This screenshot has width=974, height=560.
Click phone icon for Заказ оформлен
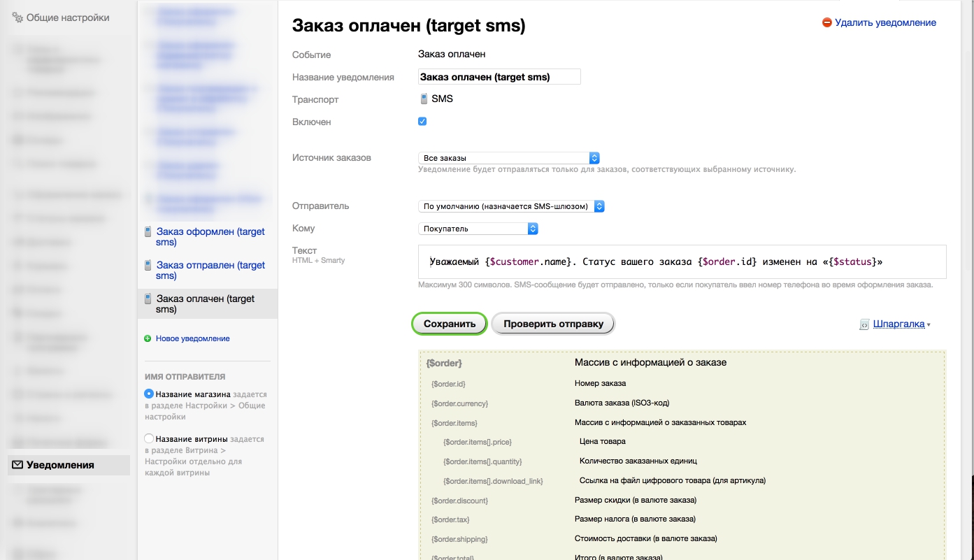pos(148,231)
